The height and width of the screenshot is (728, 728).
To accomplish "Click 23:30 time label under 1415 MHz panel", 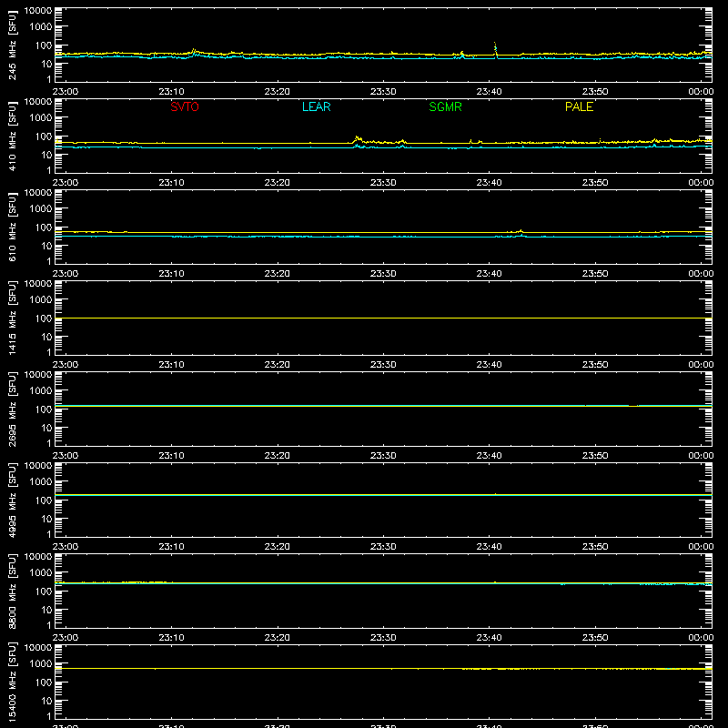I will (383, 365).
